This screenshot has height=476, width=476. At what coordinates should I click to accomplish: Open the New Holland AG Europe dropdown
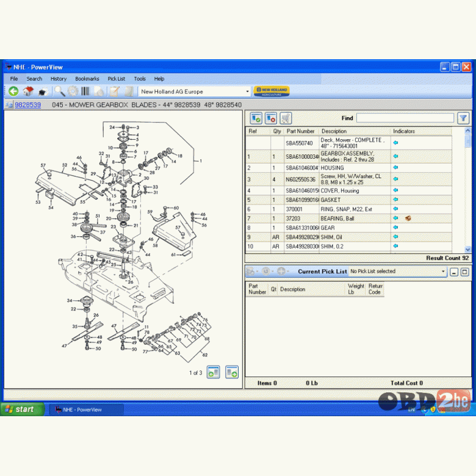pyautogui.click(x=247, y=92)
